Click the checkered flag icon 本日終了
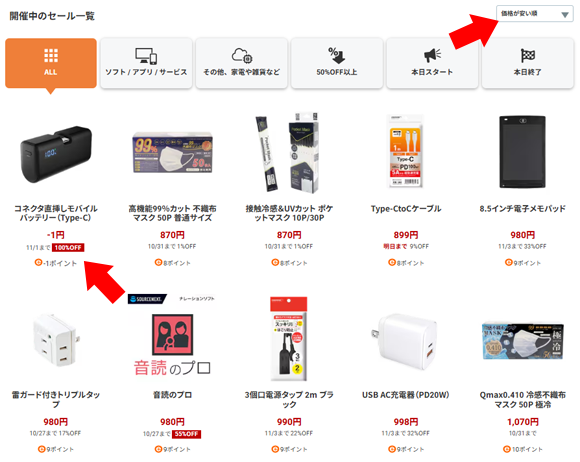Viewport: 580px width, 462px height. (x=527, y=56)
